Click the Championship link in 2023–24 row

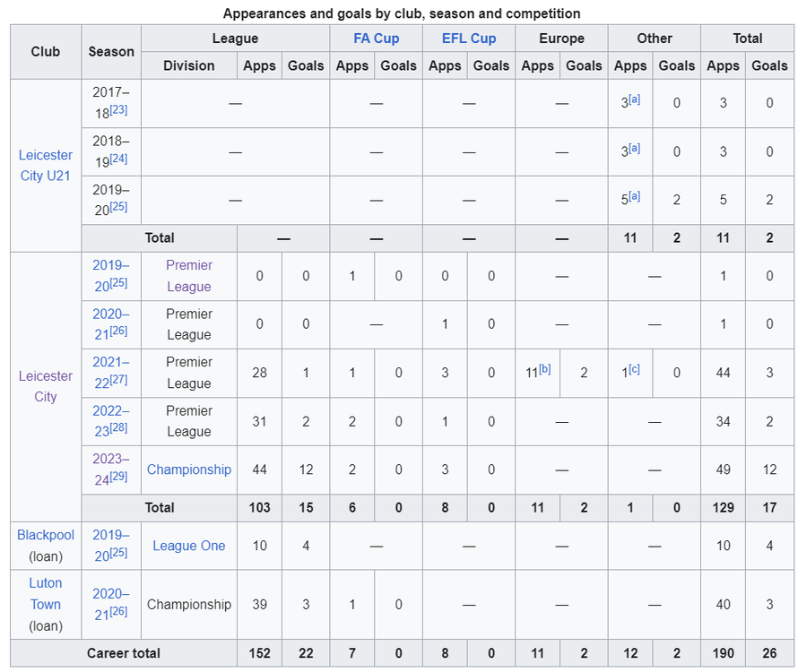click(189, 470)
